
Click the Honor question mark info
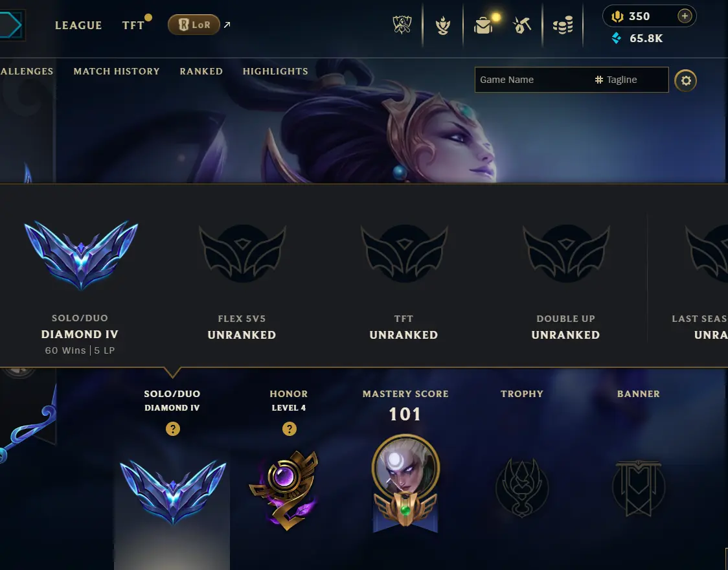tap(290, 429)
